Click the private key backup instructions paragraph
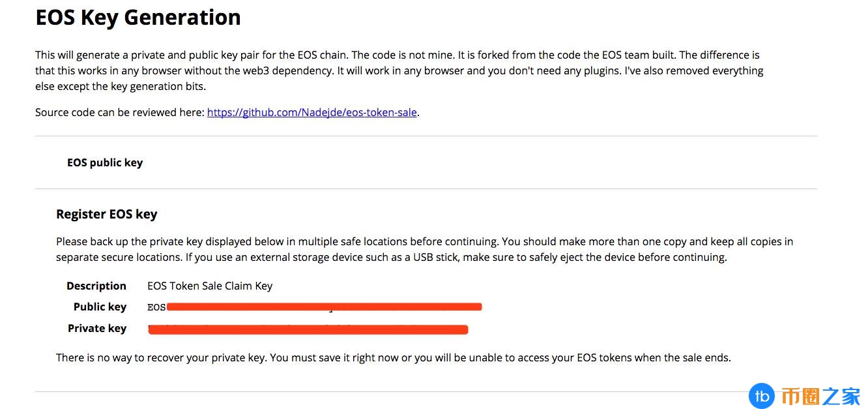Image resolution: width=868 pixels, height=409 pixels. click(424, 249)
